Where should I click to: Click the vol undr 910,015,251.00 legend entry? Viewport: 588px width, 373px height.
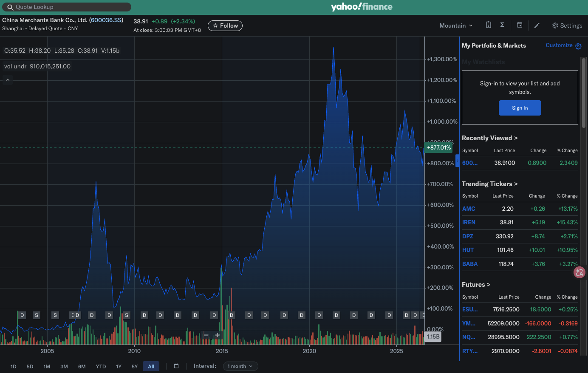pyautogui.click(x=37, y=66)
